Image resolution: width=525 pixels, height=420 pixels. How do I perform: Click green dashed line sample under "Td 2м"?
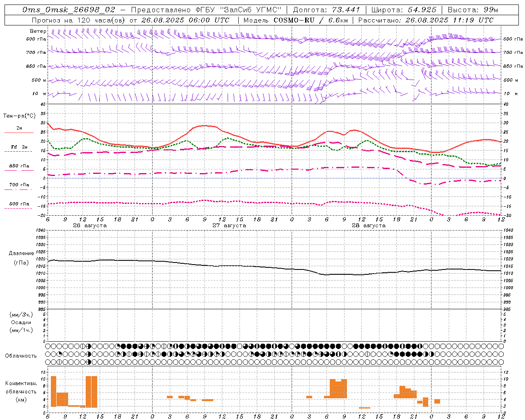pyautogui.click(x=18, y=152)
